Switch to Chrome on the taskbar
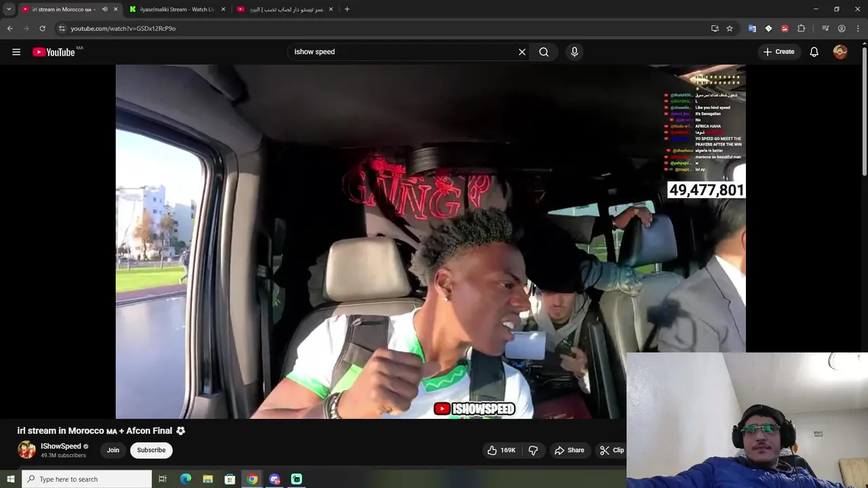Screen dimensions: 868x488 252,479
